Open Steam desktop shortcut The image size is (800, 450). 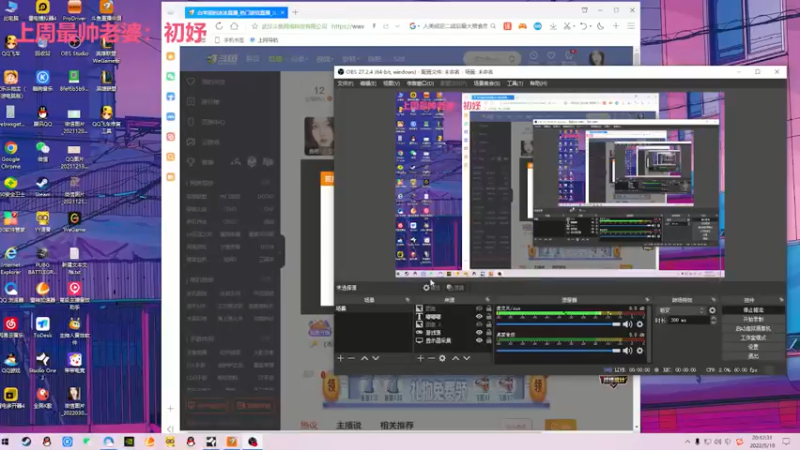(43, 187)
